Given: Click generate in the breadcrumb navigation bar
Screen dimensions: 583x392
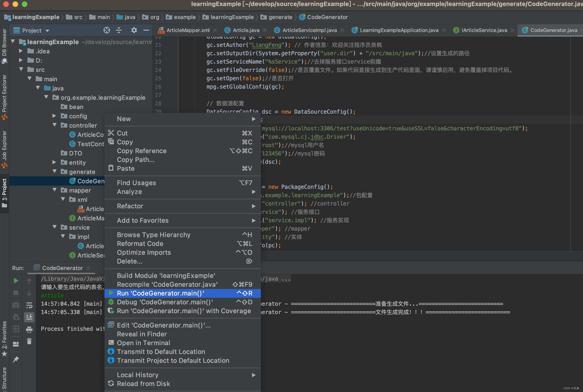Looking at the screenshot, I should coord(280,17).
